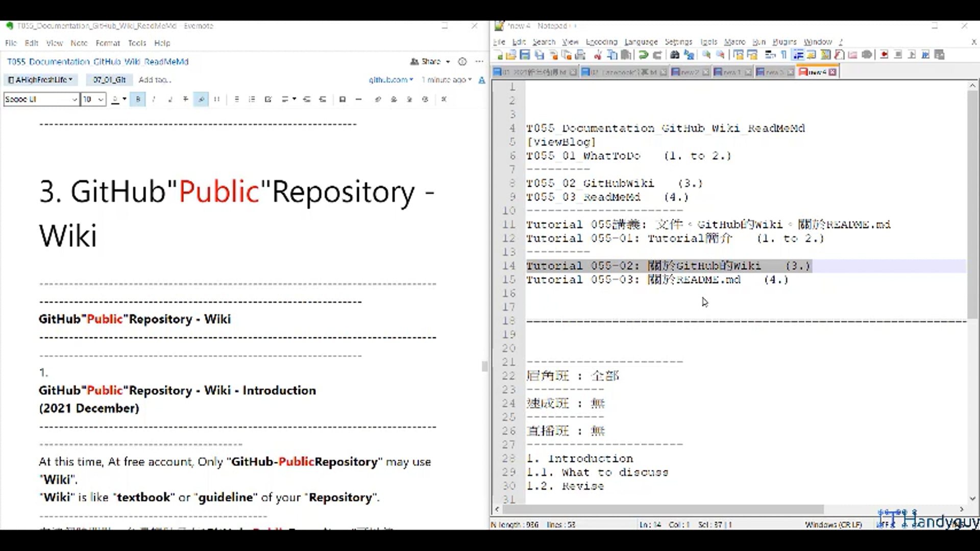Image resolution: width=980 pixels, height=551 pixels.
Task: Open the font color picker in Evernote
Action: click(x=116, y=99)
